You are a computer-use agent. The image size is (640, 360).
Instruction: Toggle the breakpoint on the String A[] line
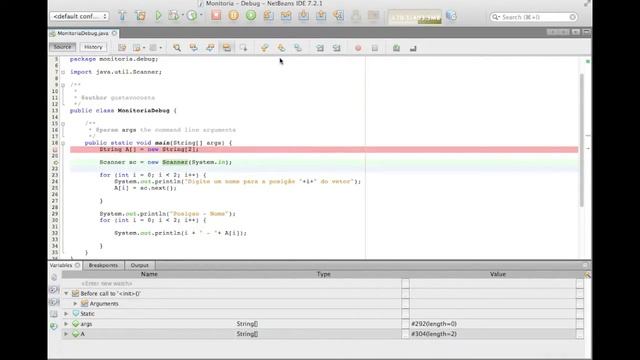(x=55, y=149)
